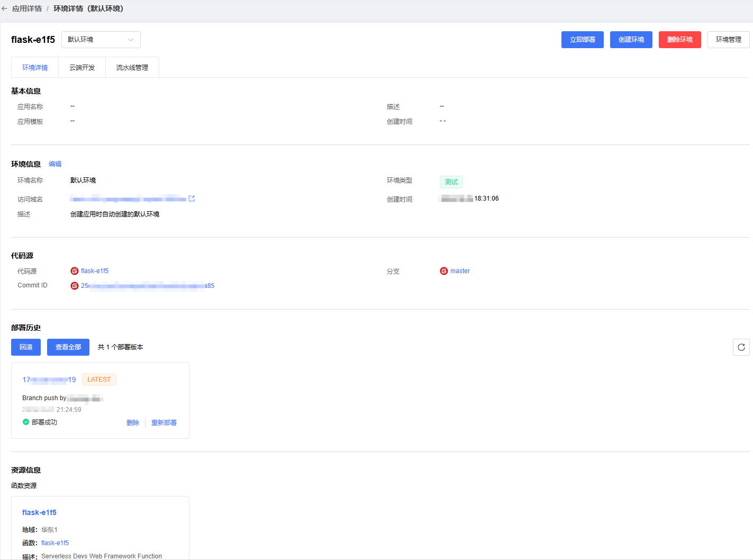Viewport: 753px width, 560px height.
Task: Click the 21:24:59 deployment timestamp
Action: click(x=69, y=410)
